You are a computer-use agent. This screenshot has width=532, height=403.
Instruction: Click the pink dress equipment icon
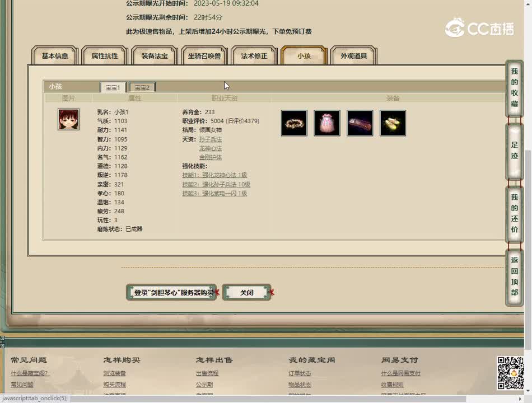point(327,123)
